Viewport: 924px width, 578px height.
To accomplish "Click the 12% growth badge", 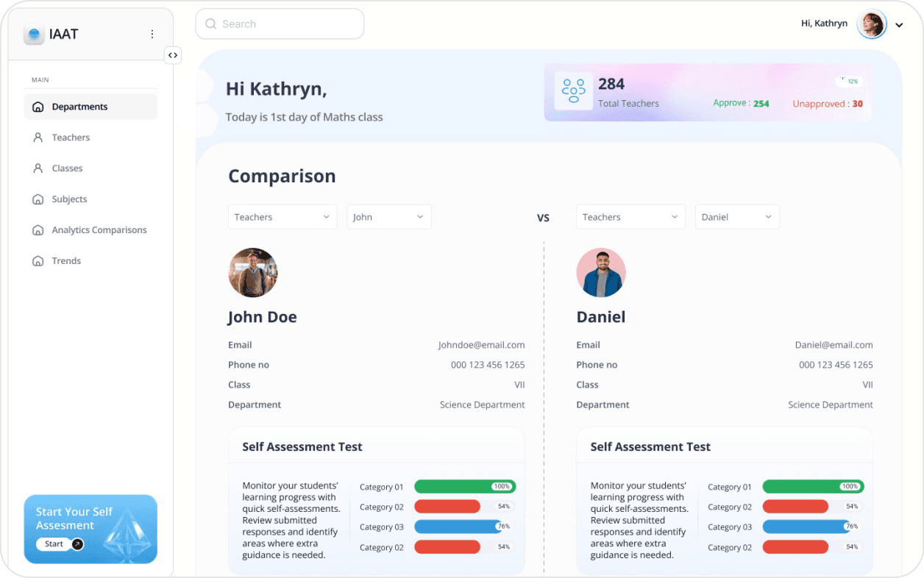I will (x=848, y=82).
